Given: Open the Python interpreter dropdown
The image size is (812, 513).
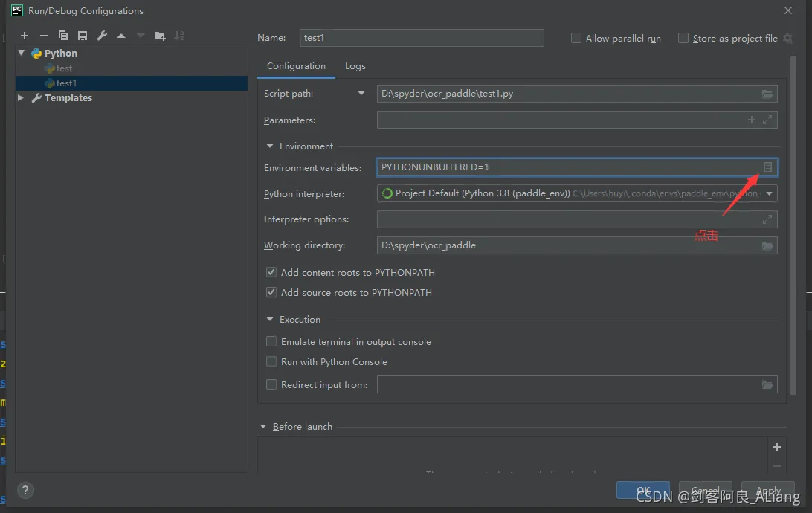Looking at the screenshot, I should (770, 194).
